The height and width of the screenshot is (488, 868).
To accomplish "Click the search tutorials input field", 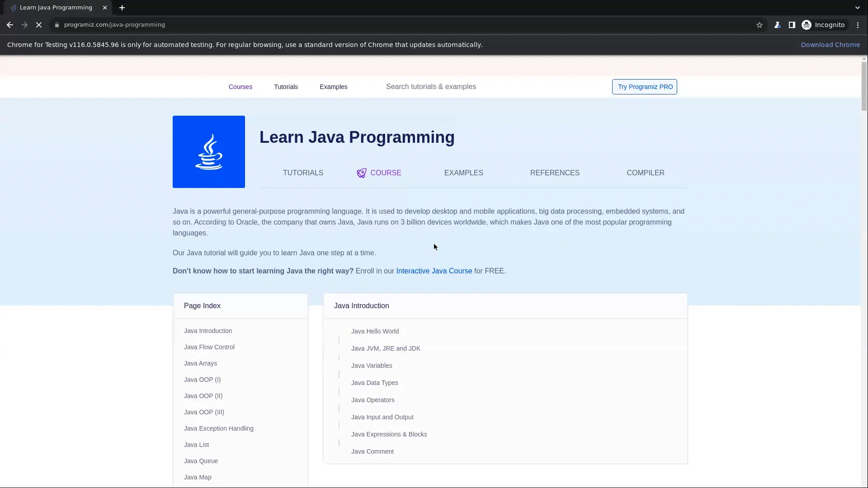I will (x=431, y=87).
